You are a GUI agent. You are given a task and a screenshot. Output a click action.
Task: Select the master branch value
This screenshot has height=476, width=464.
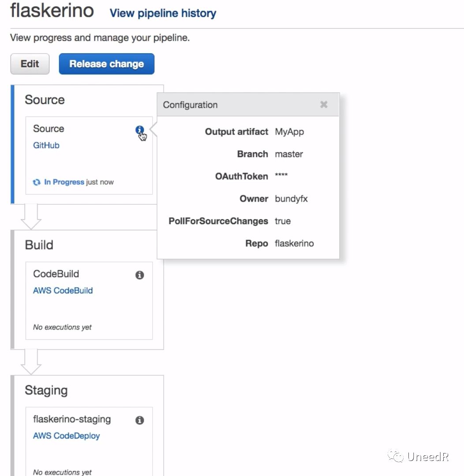289,154
